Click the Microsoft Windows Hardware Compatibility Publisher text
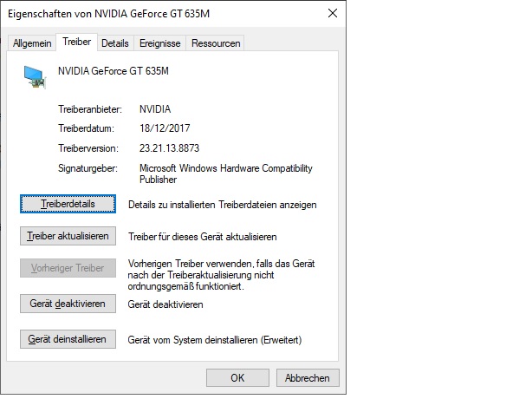This screenshot has width=532, height=399. click(225, 173)
